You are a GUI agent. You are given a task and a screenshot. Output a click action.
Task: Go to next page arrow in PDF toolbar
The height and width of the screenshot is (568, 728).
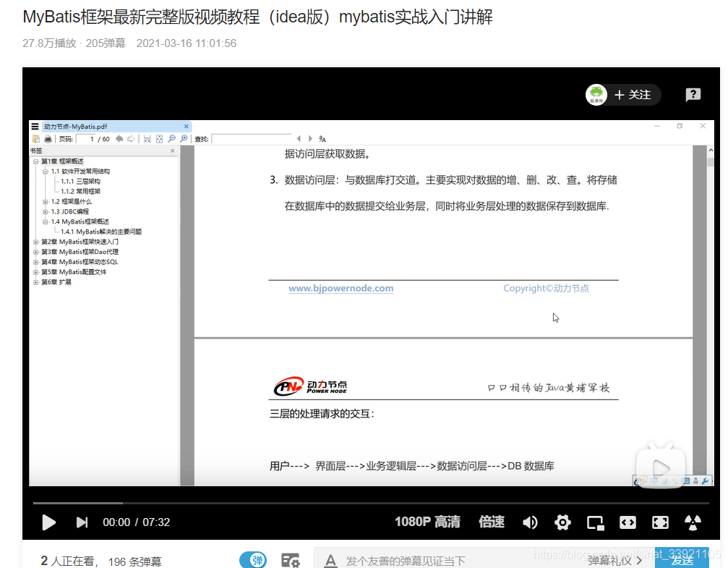[x=132, y=139]
